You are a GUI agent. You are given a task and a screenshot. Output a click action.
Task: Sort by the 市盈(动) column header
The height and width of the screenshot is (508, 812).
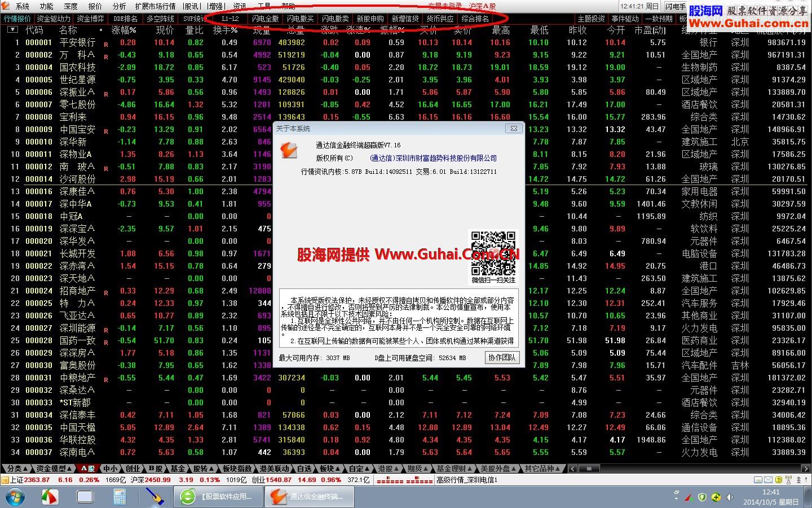[x=650, y=30]
